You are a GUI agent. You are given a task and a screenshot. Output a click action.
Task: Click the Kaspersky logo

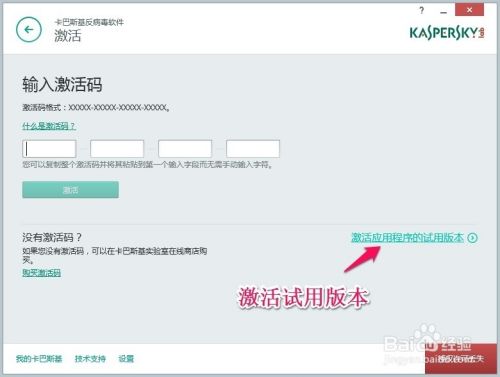tap(447, 33)
